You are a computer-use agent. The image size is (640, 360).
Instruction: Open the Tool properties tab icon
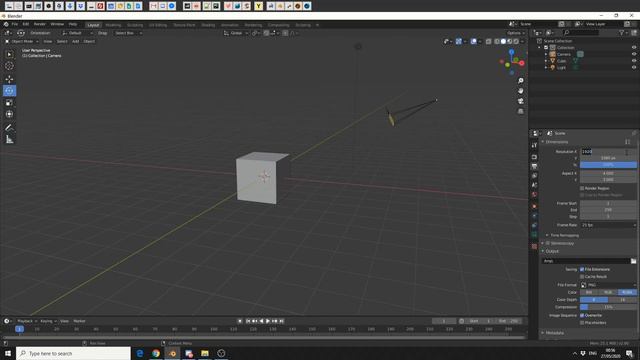[534, 145]
